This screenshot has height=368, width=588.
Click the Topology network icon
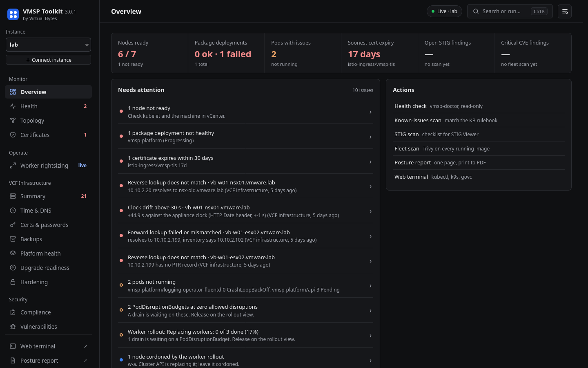coord(13,121)
